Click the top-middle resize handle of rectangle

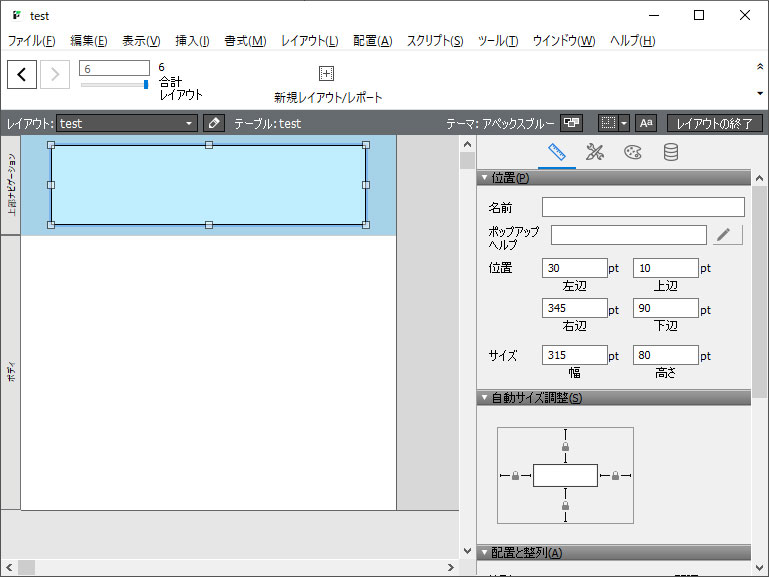pyautogui.click(x=209, y=145)
